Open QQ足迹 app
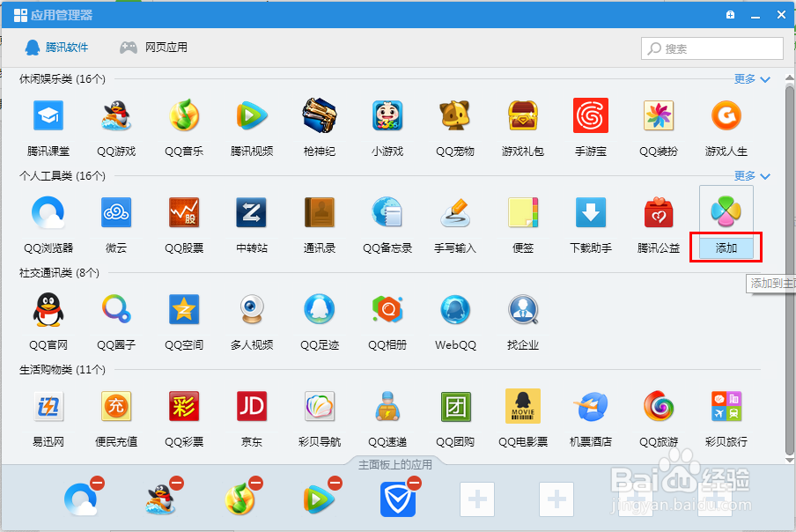The height and width of the screenshot is (532, 796). tap(320, 309)
